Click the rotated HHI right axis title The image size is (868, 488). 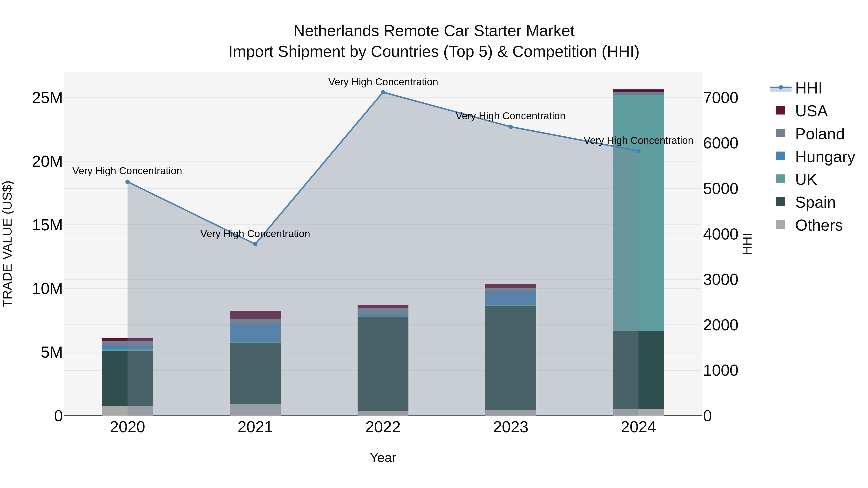click(747, 244)
